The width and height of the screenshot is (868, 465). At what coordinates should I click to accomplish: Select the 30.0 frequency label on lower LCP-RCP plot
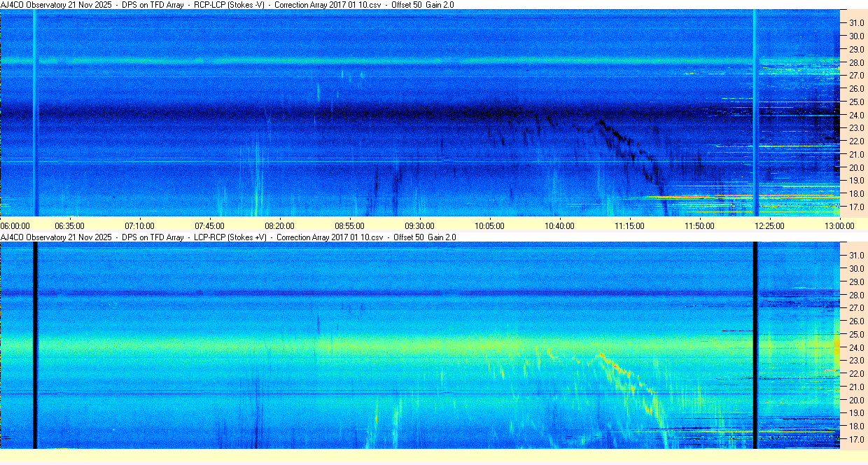pyautogui.click(x=857, y=268)
